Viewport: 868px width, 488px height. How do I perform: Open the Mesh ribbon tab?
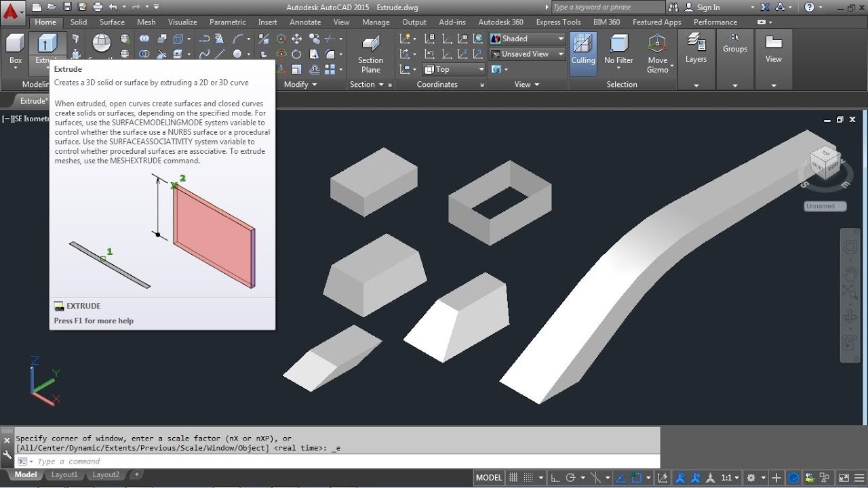[146, 22]
